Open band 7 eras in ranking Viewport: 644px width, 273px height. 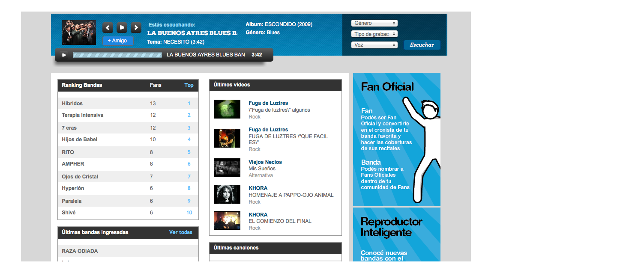[69, 128]
